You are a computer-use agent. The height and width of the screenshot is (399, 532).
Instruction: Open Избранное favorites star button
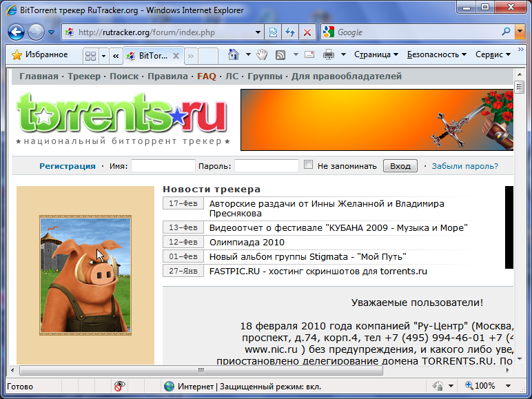pyautogui.click(x=40, y=54)
